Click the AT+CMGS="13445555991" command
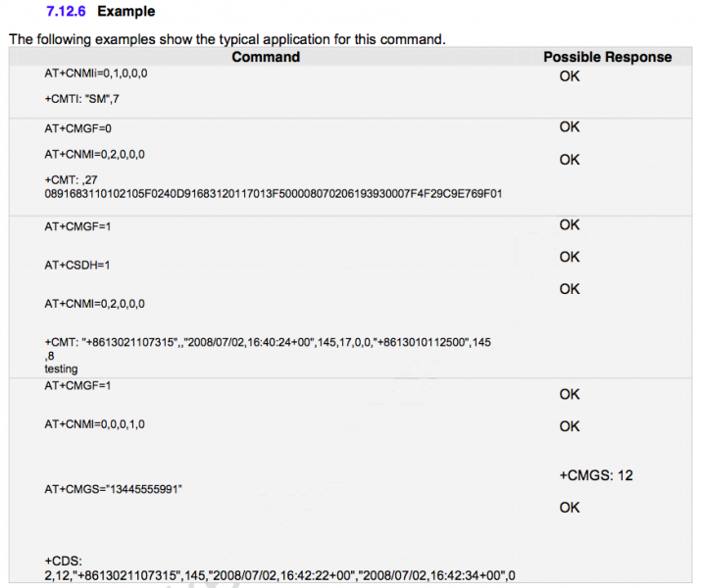This screenshot has width=702, height=588. (x=114, y=489)
